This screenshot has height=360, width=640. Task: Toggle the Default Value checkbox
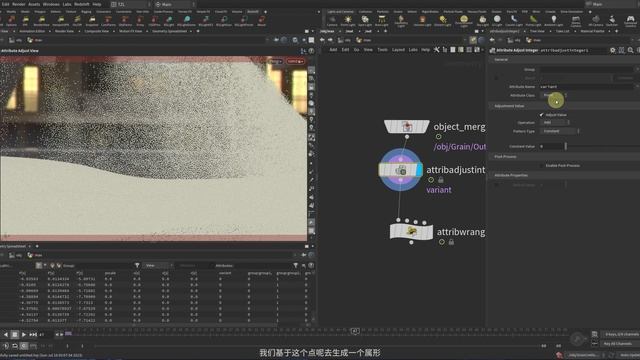pyautogui.click(x=496, y=185)
